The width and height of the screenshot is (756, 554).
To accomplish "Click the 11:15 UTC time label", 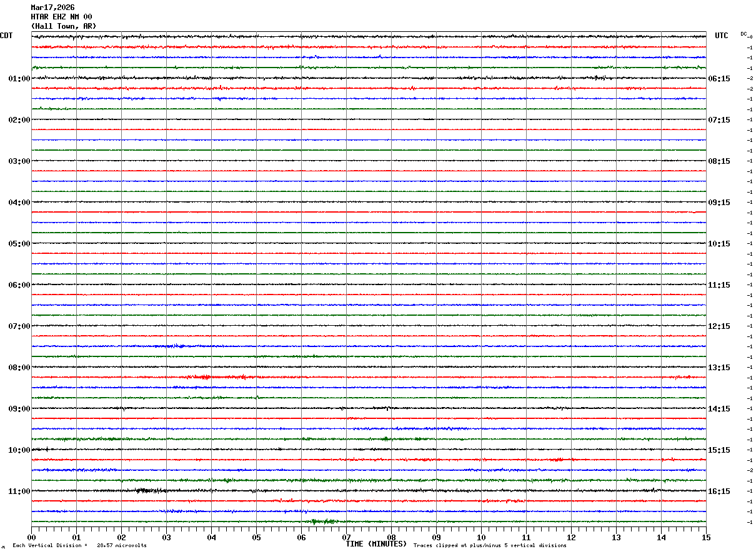I will pyautogui.click(x=719, y=285).
